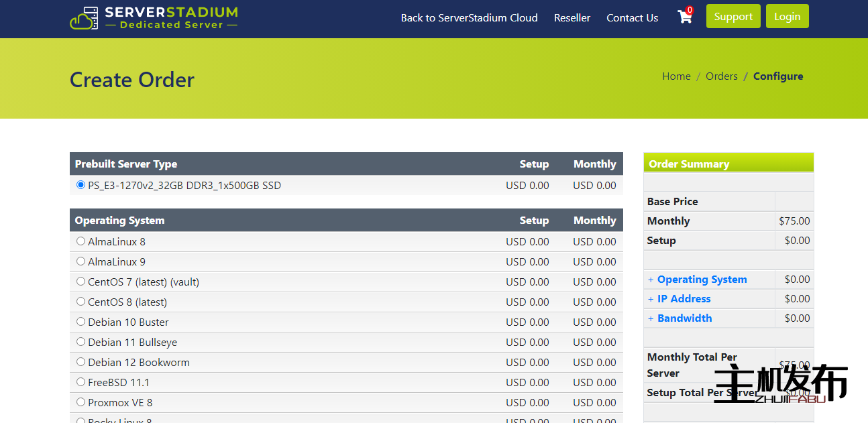
Task: Open the shopping cart icon
Action: 684,17
